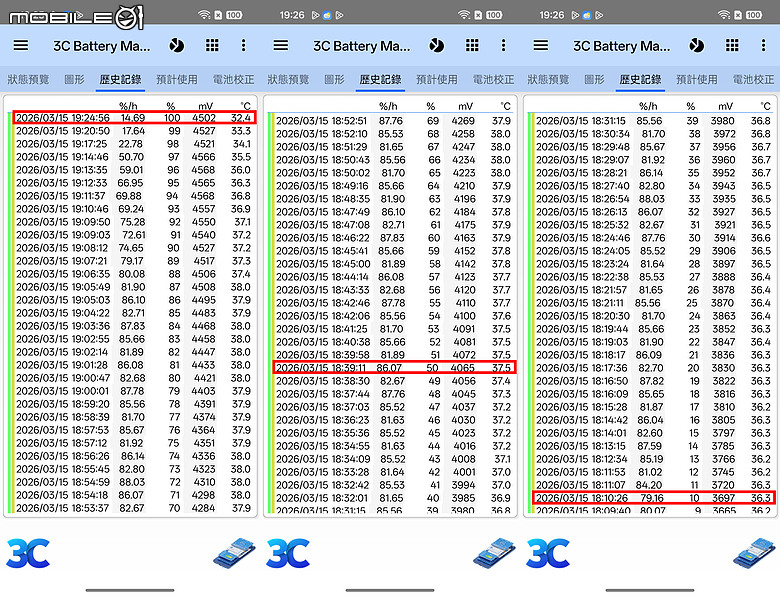780x597 pixels.
Task: Open three-dot overflow menu in right screenshot
Action: [x=763, y=46]
